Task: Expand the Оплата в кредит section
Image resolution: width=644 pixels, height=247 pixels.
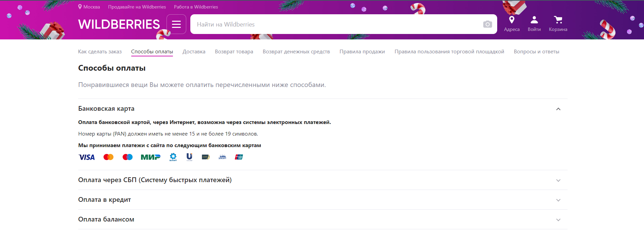Action: tap(558, 200)
